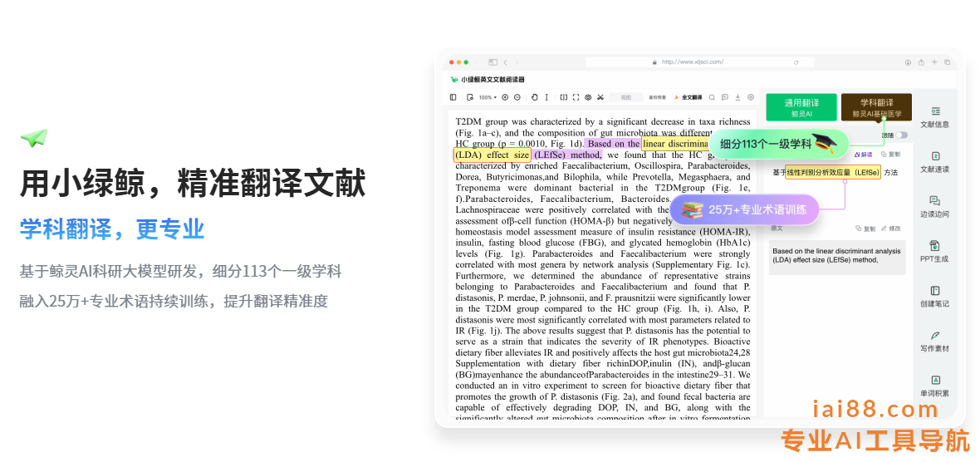The height and width of the screenshot is (462, 980).
Task: Select 通用翻译 鲸灵AI button
Action: 801,107
